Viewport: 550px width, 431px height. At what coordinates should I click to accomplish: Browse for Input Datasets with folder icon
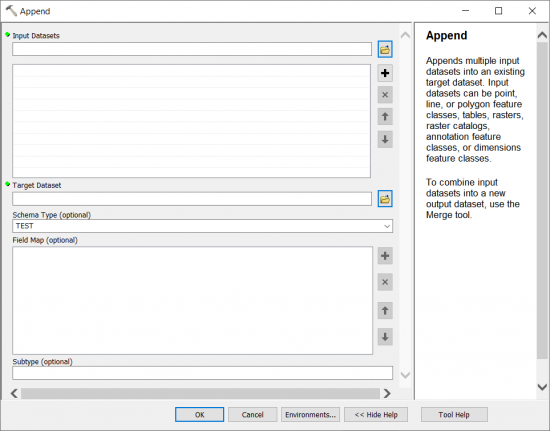tap(385, 49)
